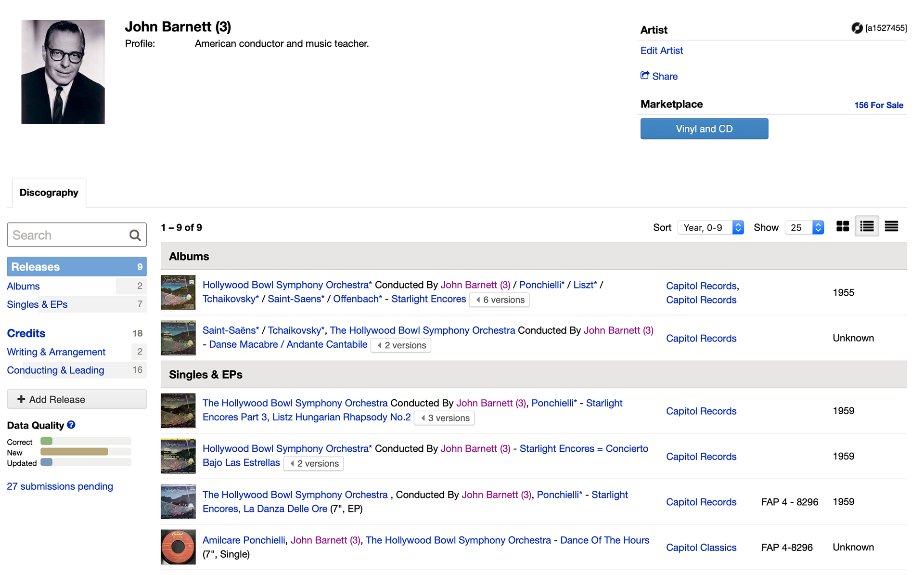Select the list with thumbnails view

(x=867, y=226)
